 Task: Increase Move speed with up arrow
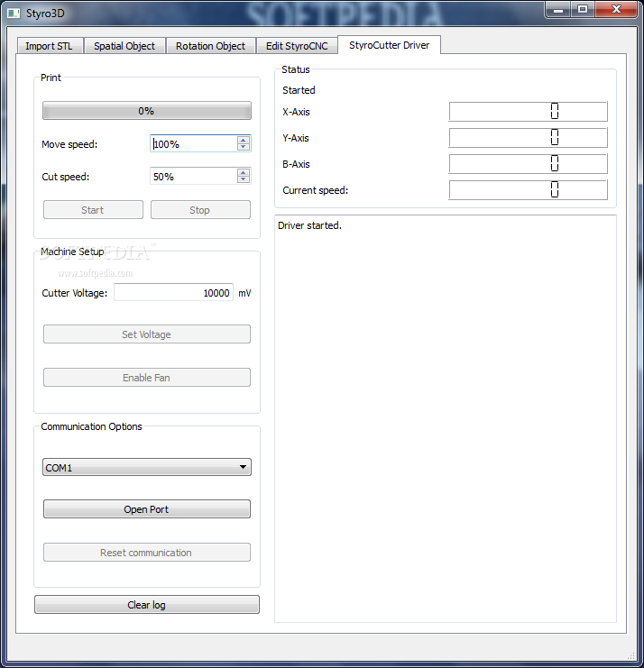pyautogui.click(x=244, y=140)
